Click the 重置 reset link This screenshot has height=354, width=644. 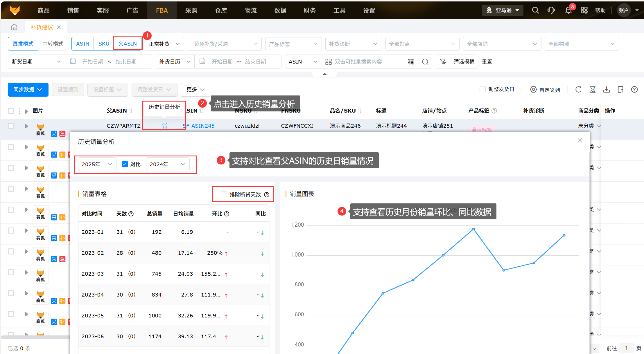tap(487, 62)
